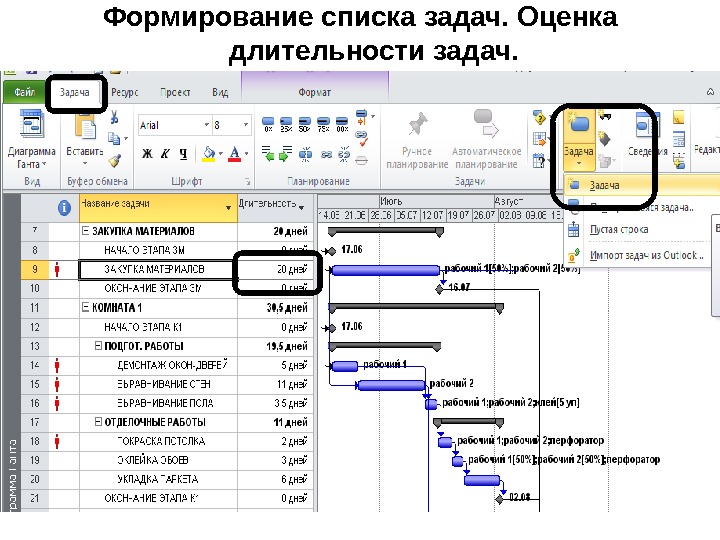Select the 20 дней duration cell of row 9
The image size is (720, 540).
[x=276, y=269]
